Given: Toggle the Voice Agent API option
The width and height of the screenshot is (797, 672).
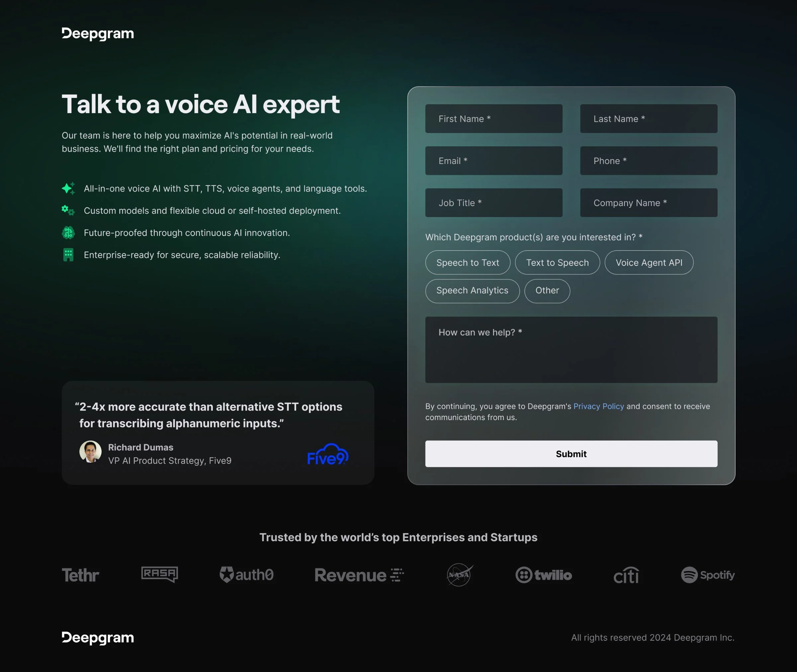Looking at the screenshot, I should [649, 262].
